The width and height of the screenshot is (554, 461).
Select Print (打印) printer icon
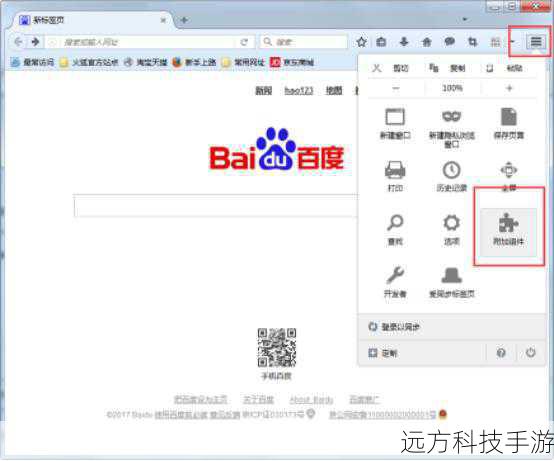[x=395, y=176]
